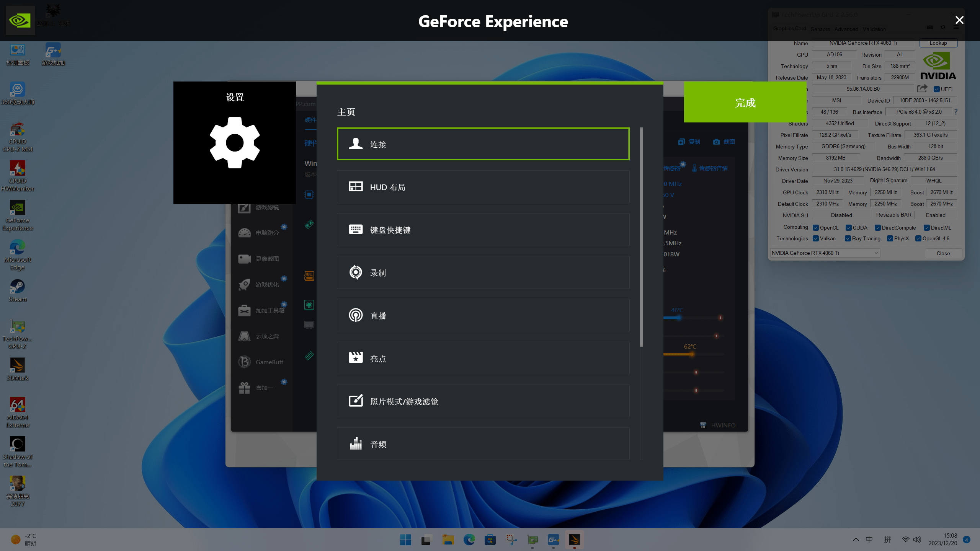Open 3DMark desktop shortcut
980x551 pixels.
coord(18,370)
